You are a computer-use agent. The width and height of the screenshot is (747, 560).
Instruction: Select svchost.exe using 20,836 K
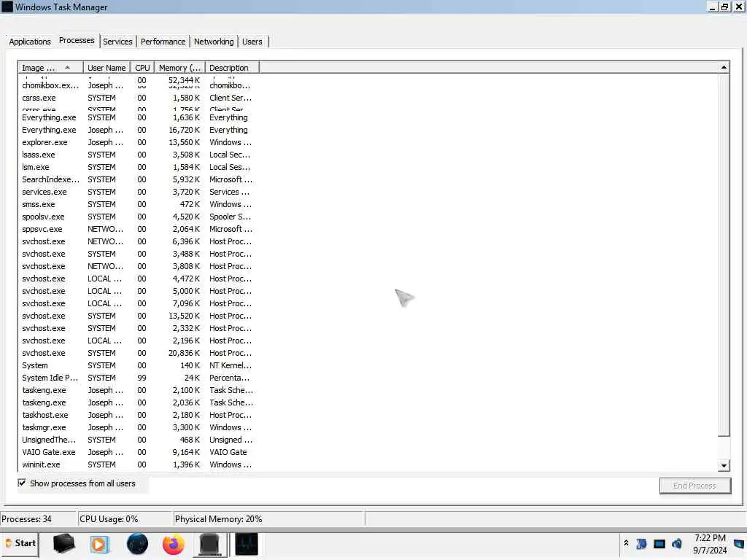tap(137, 353)
